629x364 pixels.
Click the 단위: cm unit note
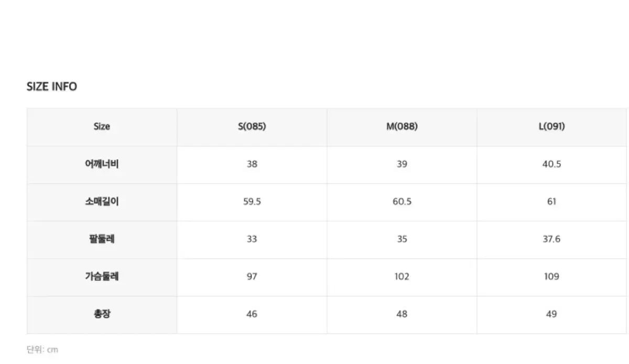tap(42, 350)
